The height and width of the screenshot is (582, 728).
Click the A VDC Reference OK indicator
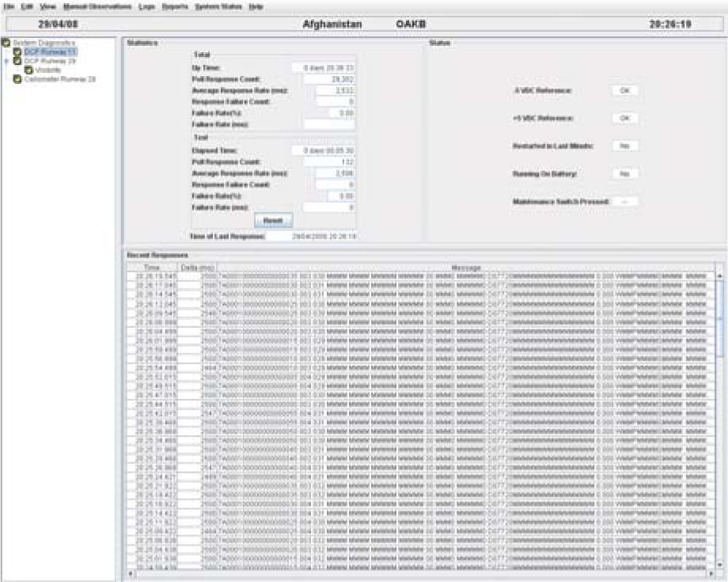[624, 91]
